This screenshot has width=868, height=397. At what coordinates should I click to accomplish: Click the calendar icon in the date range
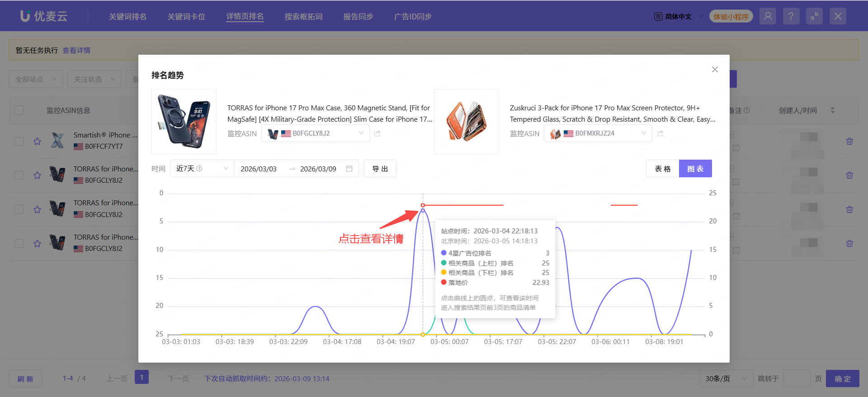click(x=349, y=169)
